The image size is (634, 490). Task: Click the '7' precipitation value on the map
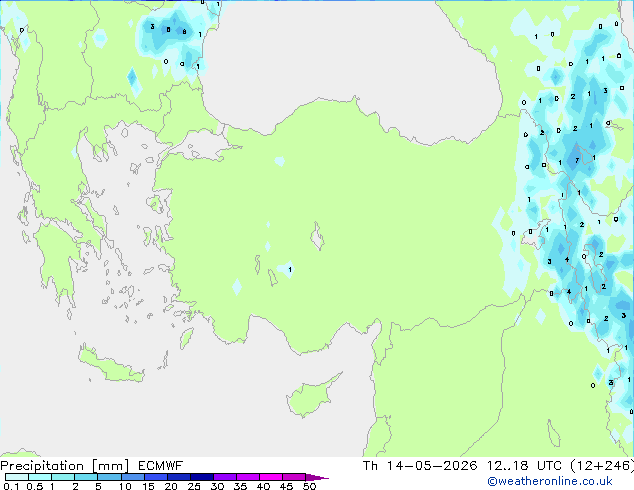tap(577, 161)
